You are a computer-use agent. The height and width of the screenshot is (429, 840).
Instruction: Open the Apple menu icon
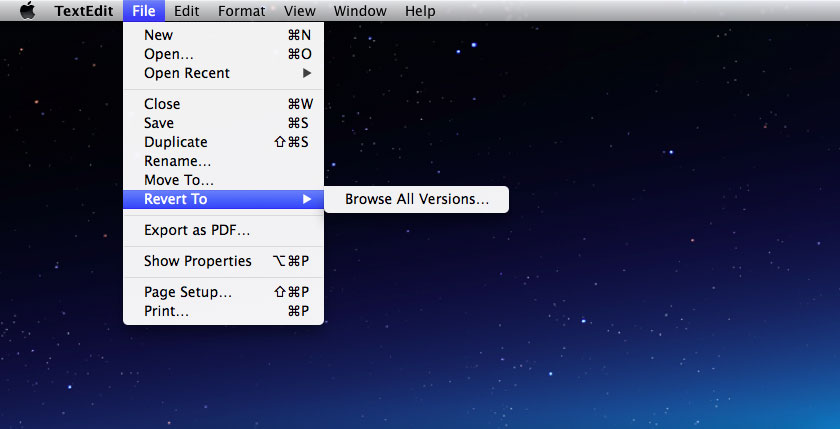tap(27, 11)
